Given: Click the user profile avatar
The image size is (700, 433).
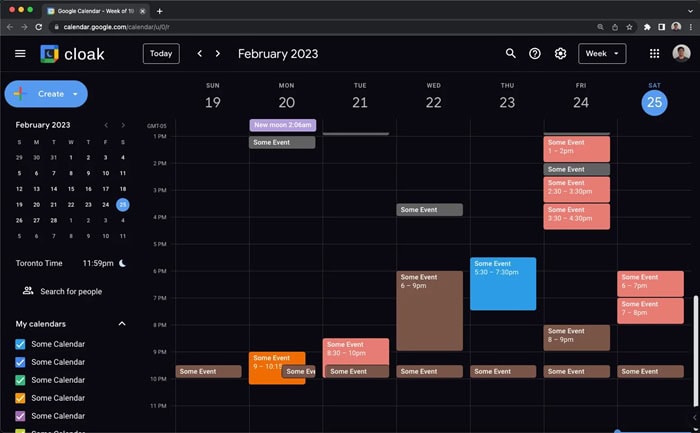Looking at the screenshot, I should click(681, 53).
